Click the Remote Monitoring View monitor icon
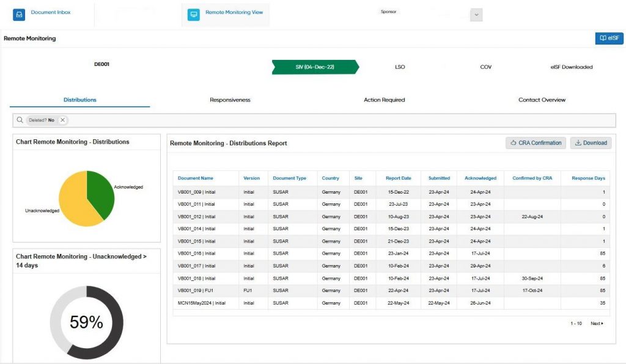626x364 pixels. point(194,15)
